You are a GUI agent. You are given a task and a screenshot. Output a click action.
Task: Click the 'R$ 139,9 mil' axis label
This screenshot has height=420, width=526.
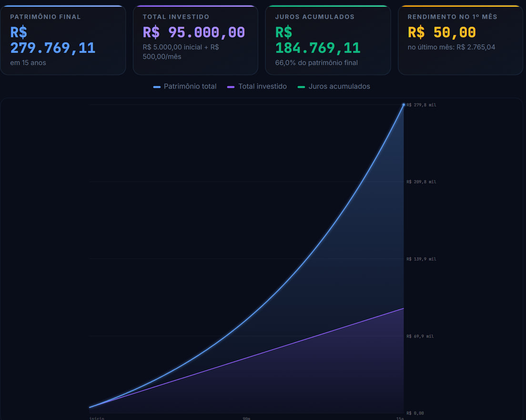(421, 259)
